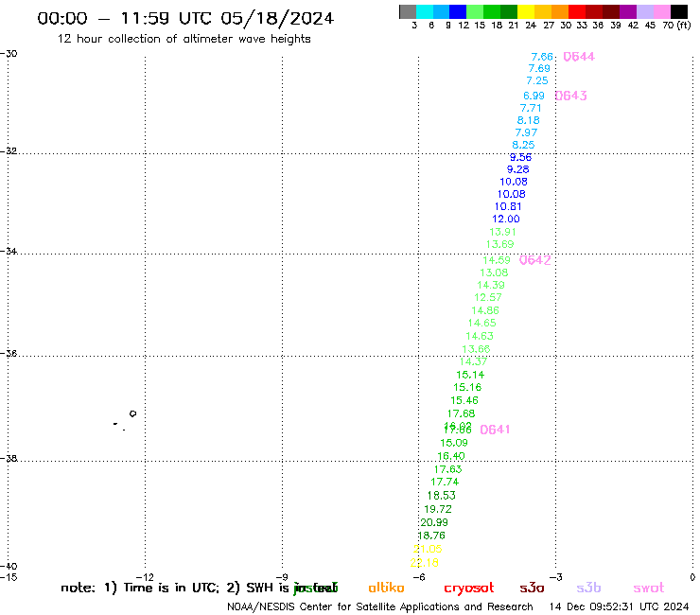Click the orange 'altika' satellite label
This screenshot has width=700, height=615.
386,588
